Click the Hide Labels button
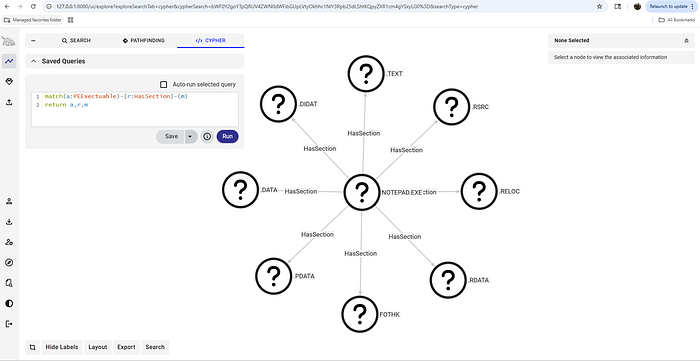 pyautogui.click(x=62, y=347)
